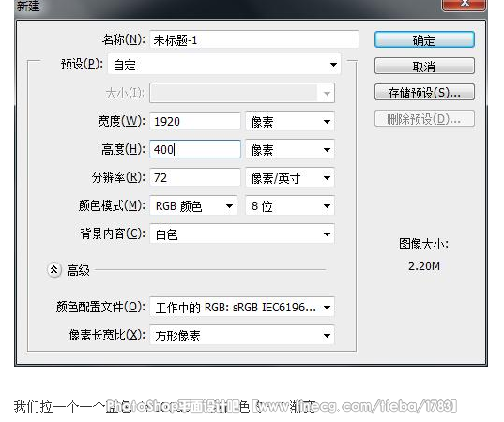Click the 取消 button
This screenshot has width=504, height=422.
click(424, 67)
